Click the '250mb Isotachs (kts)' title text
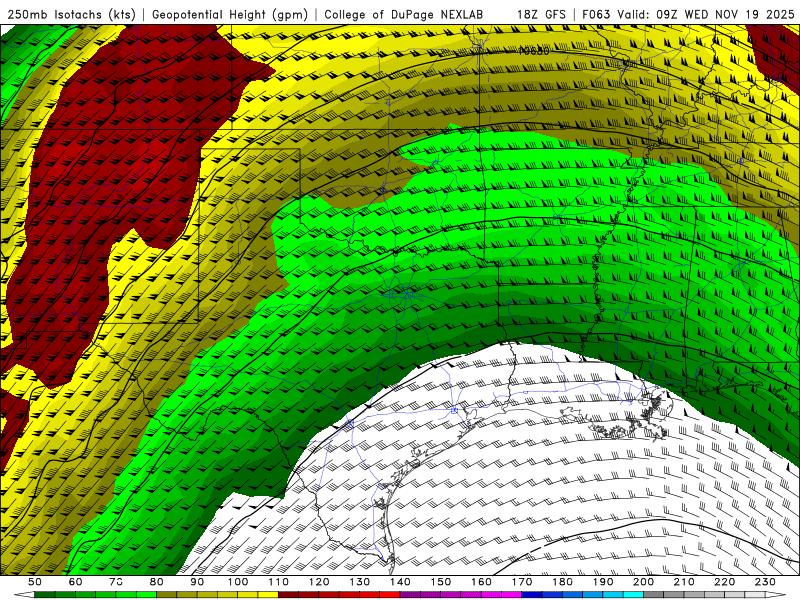 pos(71,15)
